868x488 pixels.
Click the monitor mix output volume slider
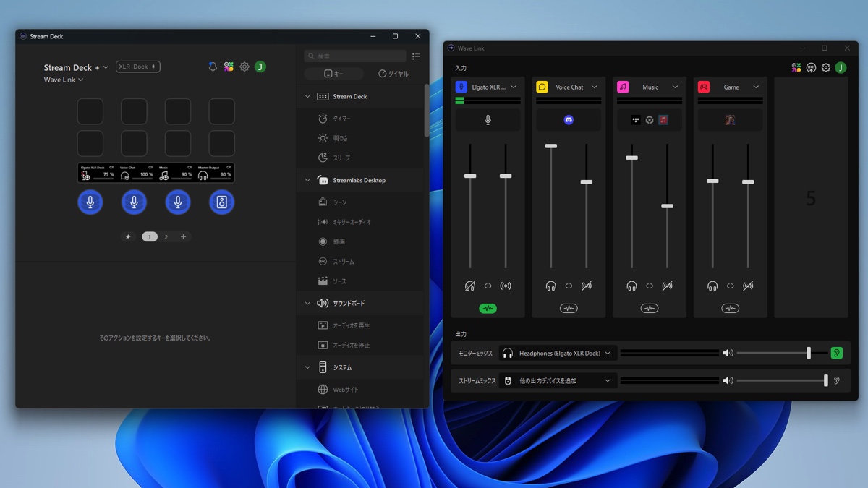click(x=808, y=354)
